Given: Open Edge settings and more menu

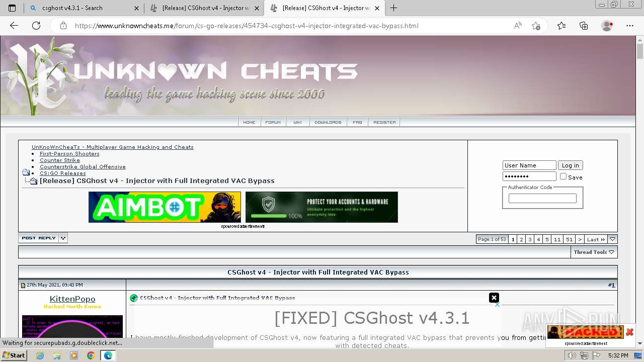Looking at the screenshot, I should click(630, 26).
